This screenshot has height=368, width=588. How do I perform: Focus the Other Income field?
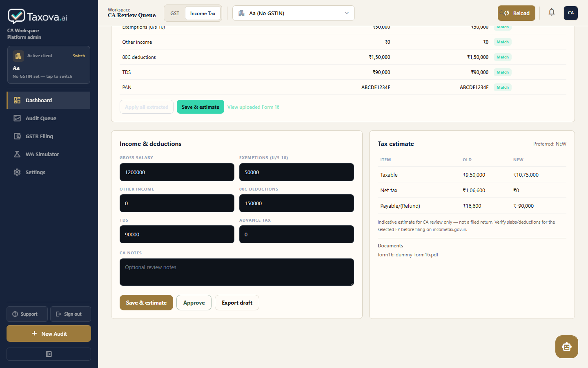(177, 203)
